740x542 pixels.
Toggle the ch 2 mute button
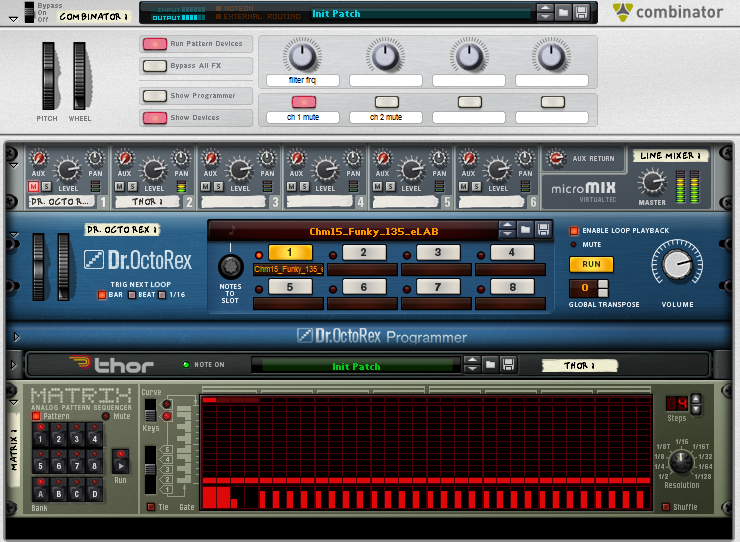[x=387, y=102]
